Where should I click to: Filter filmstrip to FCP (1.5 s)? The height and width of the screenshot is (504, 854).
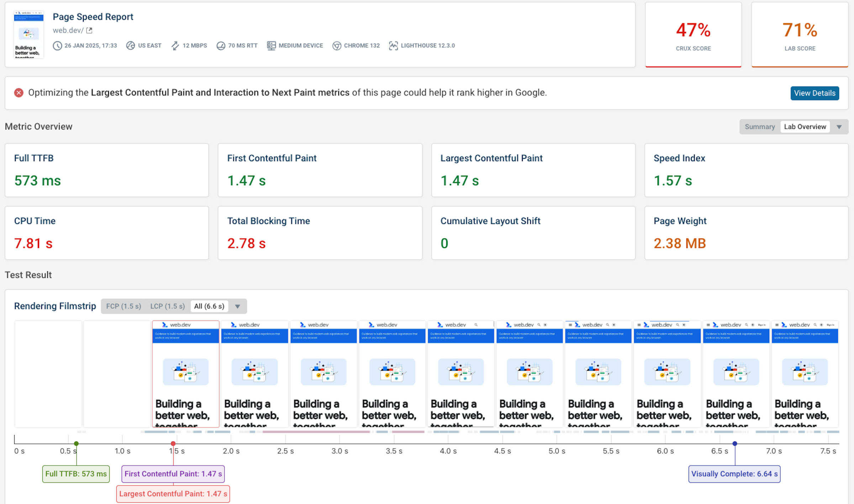(123, 306)
